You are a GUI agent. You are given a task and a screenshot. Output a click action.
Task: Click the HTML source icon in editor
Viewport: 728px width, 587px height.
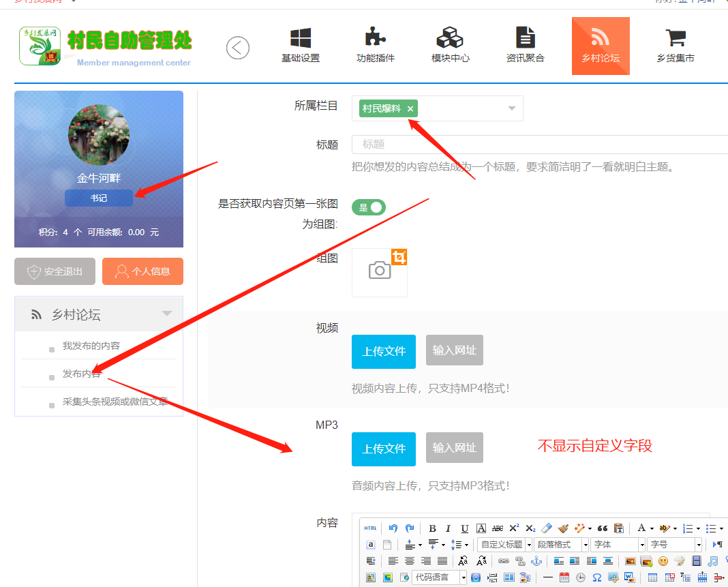point(370,528)
